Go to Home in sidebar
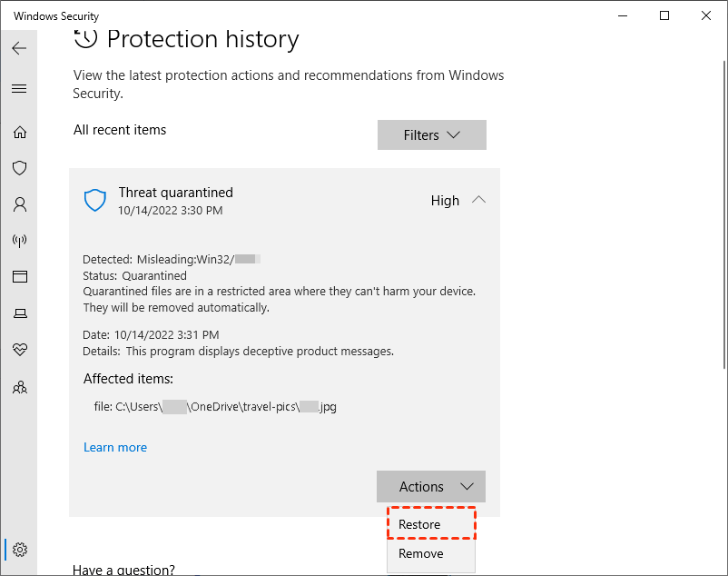Screen dimensions: 728x576 [19, 133]
